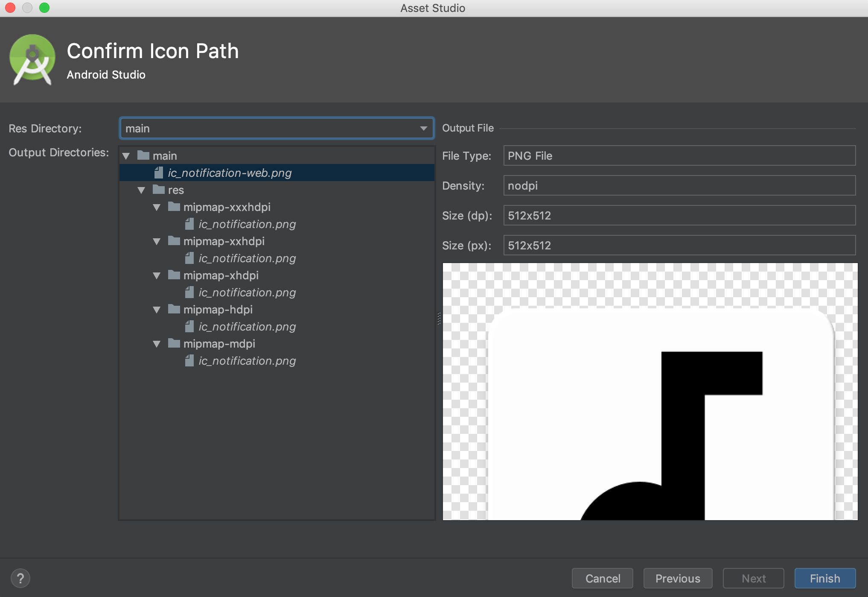Select ic_notification.png under mipmap-mdpi
Screen dimensions: 868x597
click(x=247, y=361)
